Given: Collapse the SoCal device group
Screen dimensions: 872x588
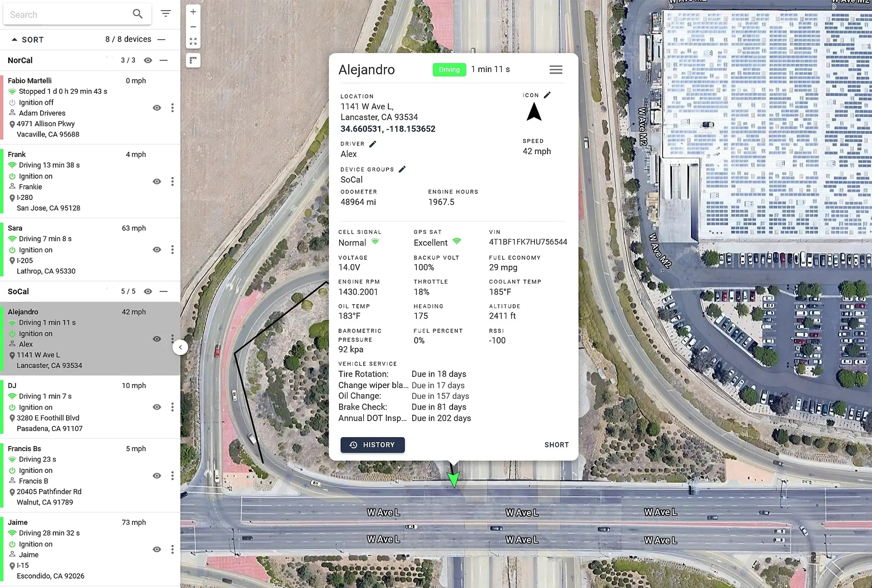Looking at the screenshot, I should 164,291.
